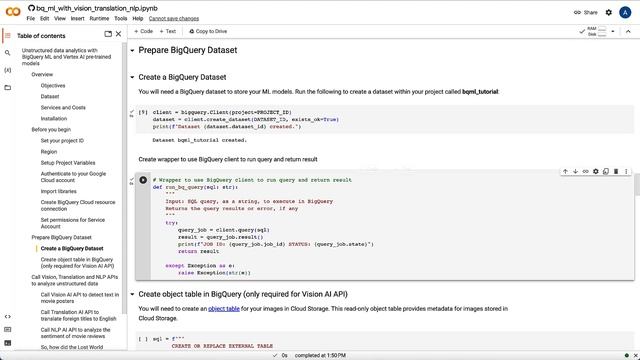Click inside the create_dataset code cell
This screenshot has height=360, width=640.
tap(384, 119)
